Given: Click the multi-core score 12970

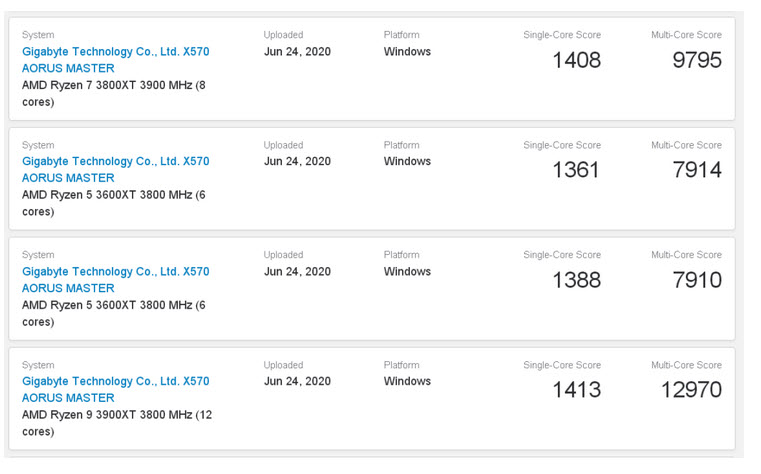Looking at the screenshot, I should click(x=690, y=390).
